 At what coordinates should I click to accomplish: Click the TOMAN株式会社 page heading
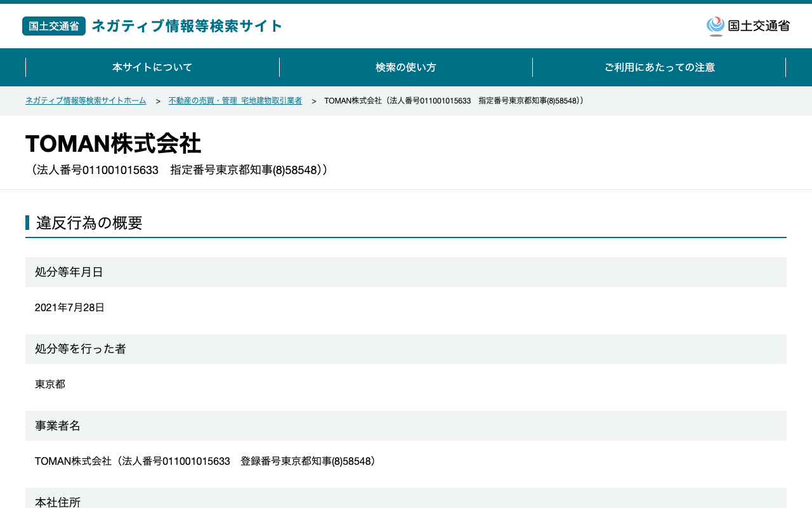point(114,144)
